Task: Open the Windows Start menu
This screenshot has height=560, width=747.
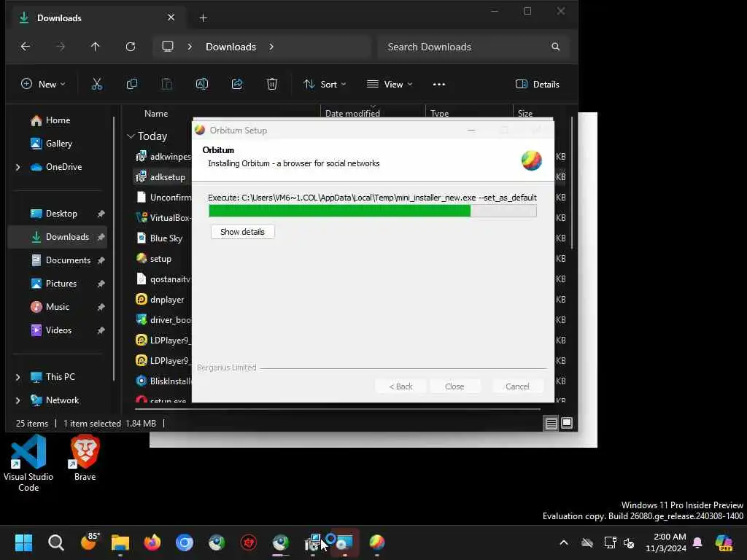Action: [23, 542]
